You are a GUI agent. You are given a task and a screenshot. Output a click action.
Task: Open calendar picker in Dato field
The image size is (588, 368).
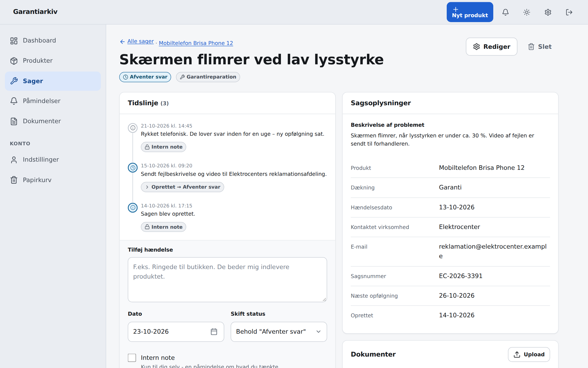click(214, 331)
